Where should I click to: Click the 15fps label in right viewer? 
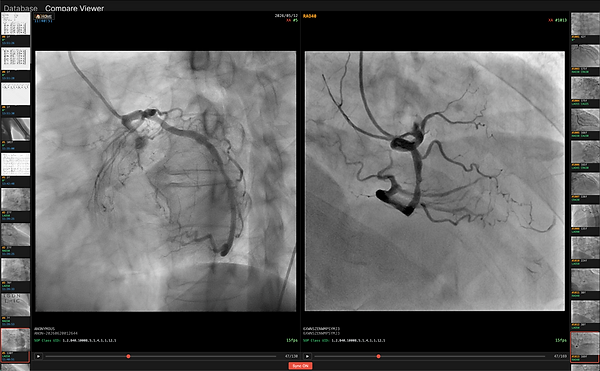point(561,340)
